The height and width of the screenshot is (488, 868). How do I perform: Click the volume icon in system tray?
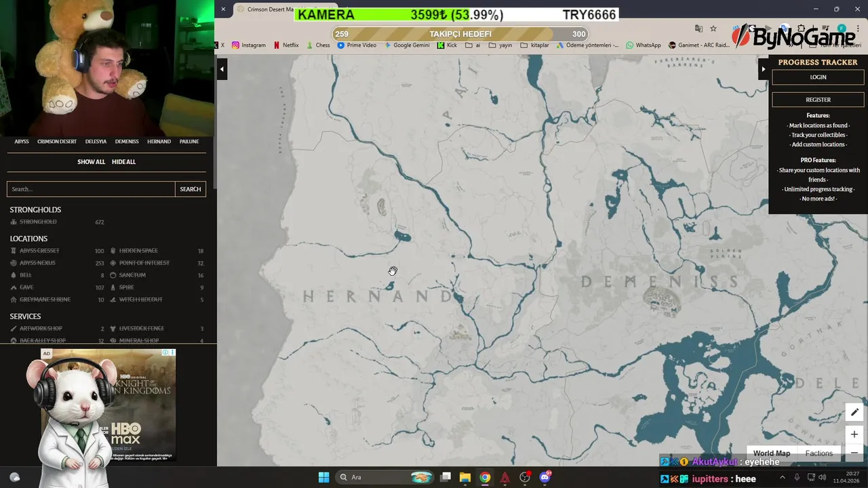[x=822, y=477]
